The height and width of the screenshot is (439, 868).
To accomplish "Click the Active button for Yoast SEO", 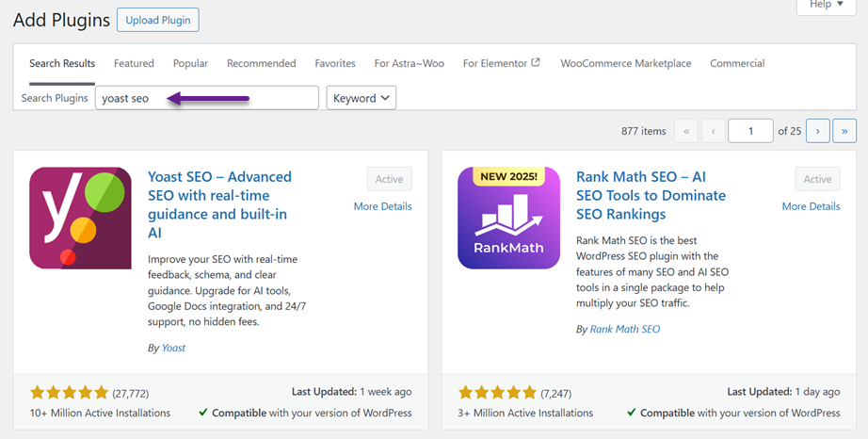I will (389, 179).
